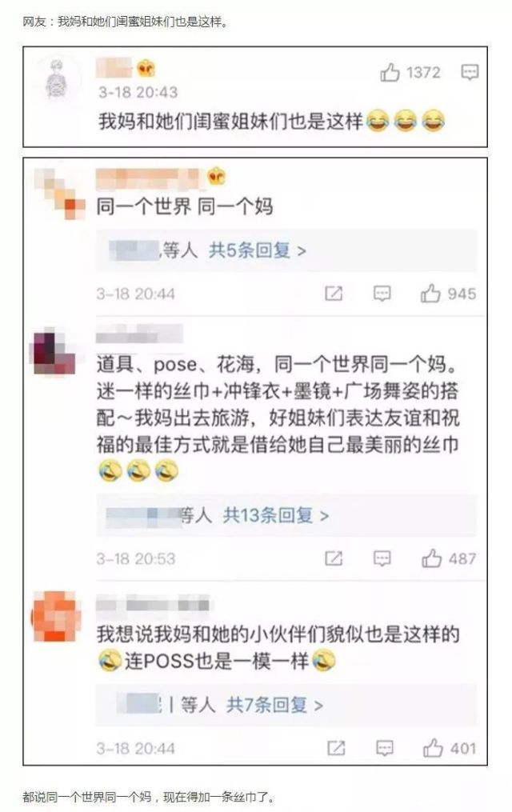Like the comment with 401 likes

[433, 748]
